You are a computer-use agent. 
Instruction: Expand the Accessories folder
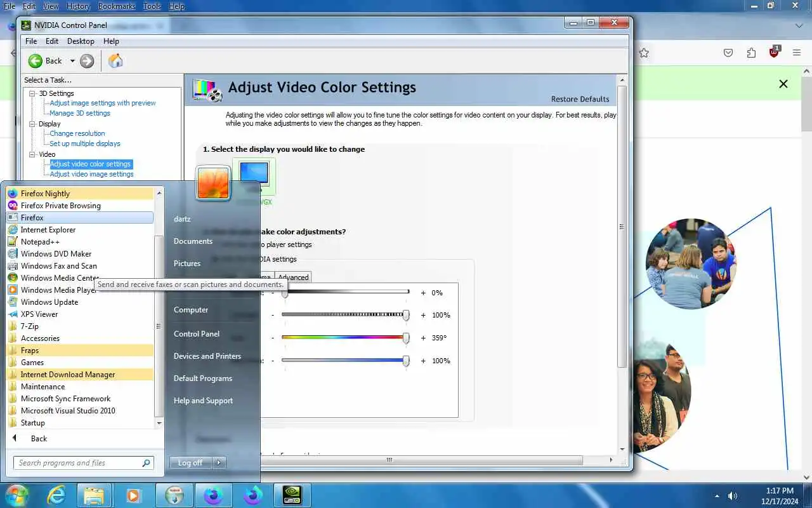tap(80, 338)
